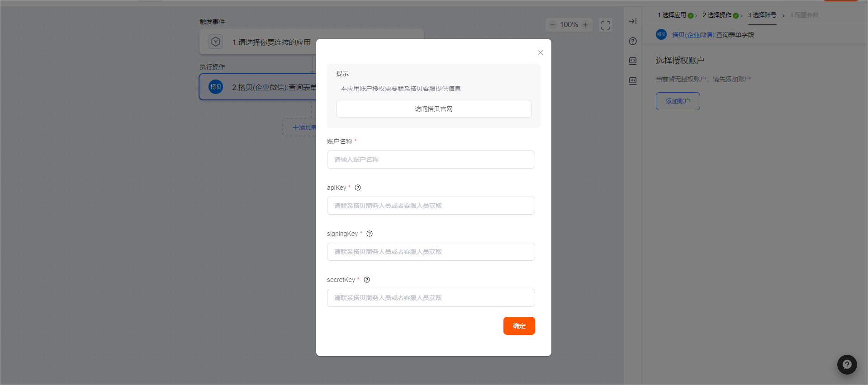The width and height of the screenshot is (868, 385).
Task: Zoom in canvas with plus button
Action: (585, 25)
